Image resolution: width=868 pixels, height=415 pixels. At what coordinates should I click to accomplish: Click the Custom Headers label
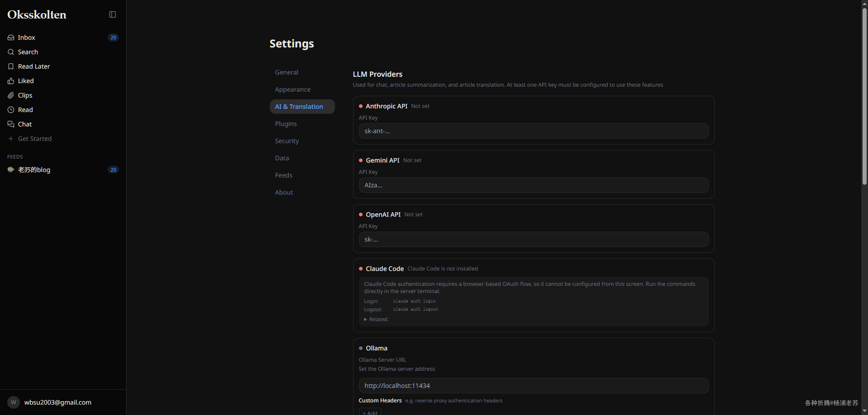pos(380,401)
